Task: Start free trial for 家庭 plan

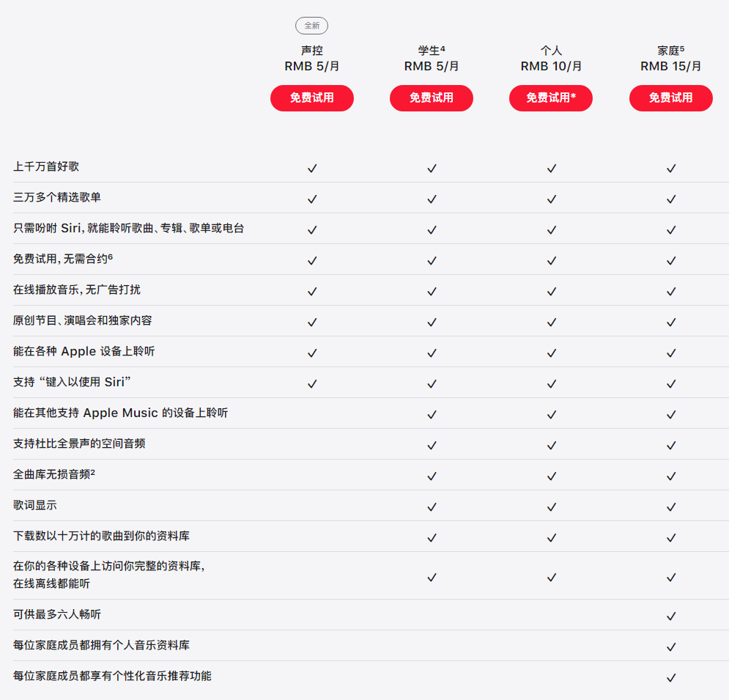Action: pyautogui.click(x=670, y=98)
